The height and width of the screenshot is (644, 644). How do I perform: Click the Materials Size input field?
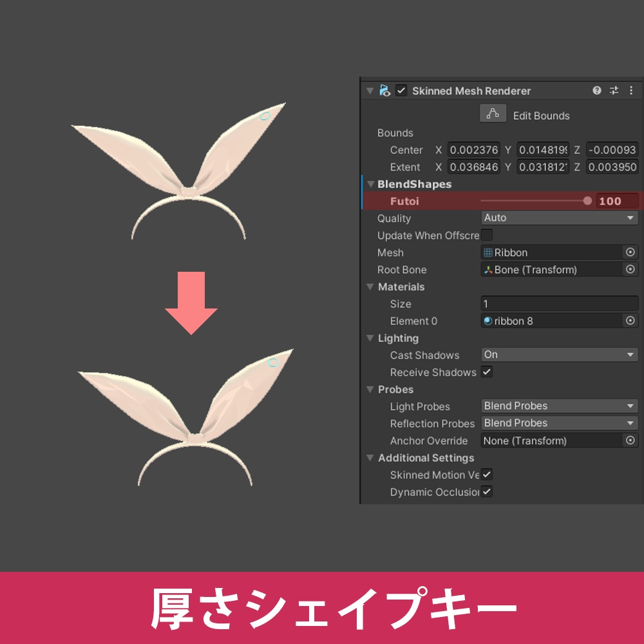click(x=558, y=303)
